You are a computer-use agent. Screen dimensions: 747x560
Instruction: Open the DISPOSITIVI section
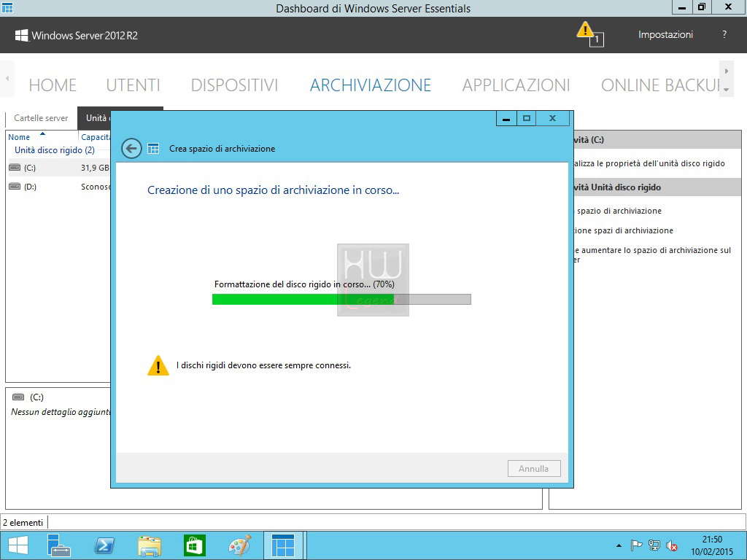coord(234,85)
